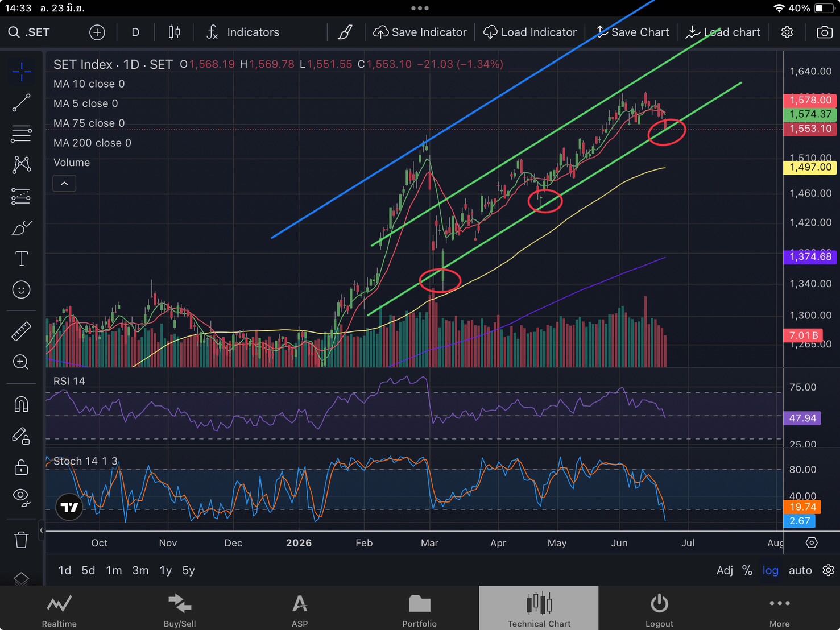This screenshot has width=840, height=630.
Task: Click the Save Chart button
Action: click(632, 32)
